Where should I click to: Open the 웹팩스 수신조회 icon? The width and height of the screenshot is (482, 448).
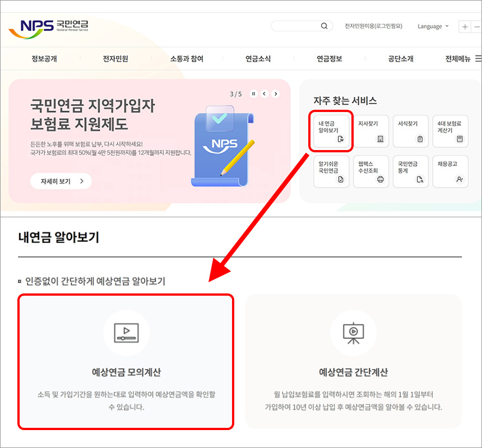tap(371, 171)
